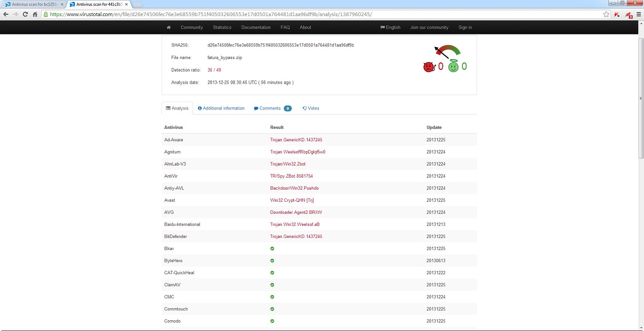Click Ad-Aware result Trojan.GenericKD.1437245

pos(296,140)
